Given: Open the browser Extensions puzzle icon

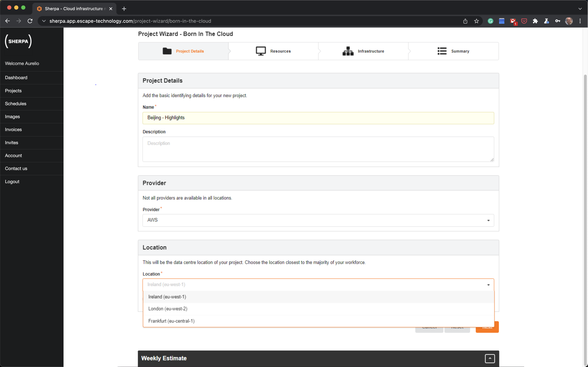Looking at the screenshot, I should (535, 21).
